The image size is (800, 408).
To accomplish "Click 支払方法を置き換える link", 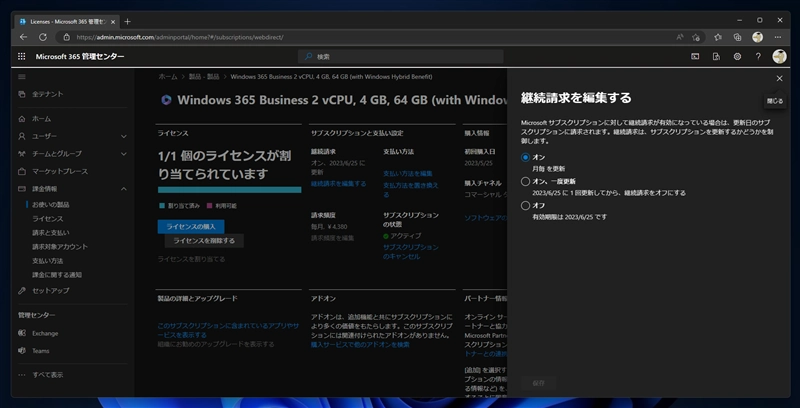I will (x=411, y=190).
